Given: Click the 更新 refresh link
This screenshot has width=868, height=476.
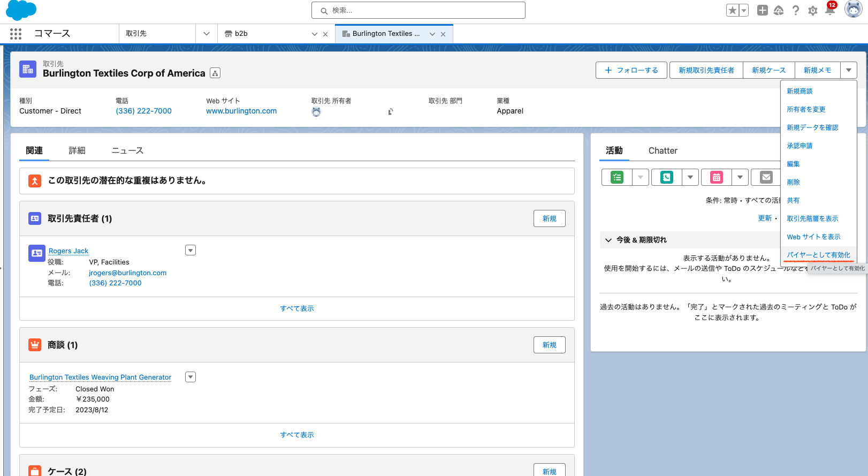Looking at the screenshot, I should click(765, 218).
